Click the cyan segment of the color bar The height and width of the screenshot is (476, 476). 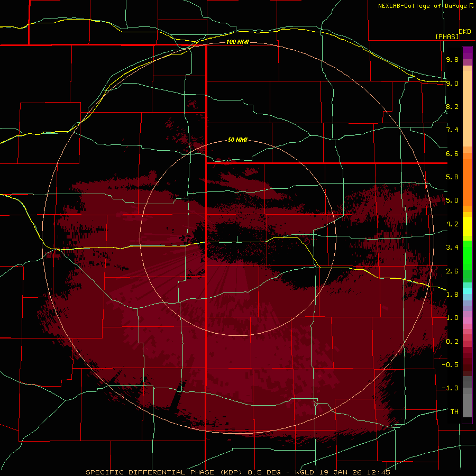pos(467,291)
